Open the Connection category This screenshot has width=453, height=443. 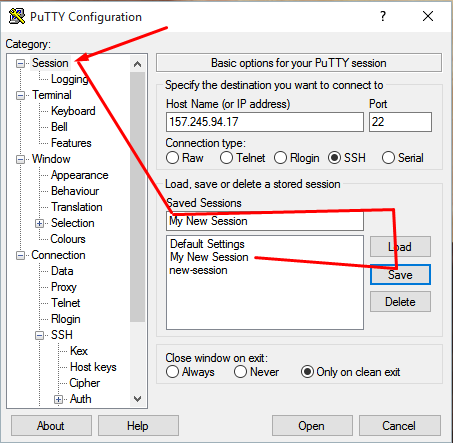58,255
